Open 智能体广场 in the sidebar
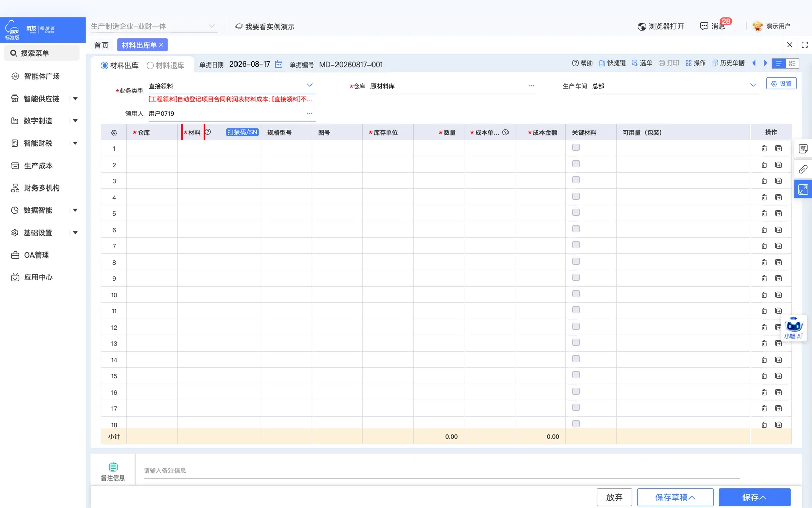 42,76
